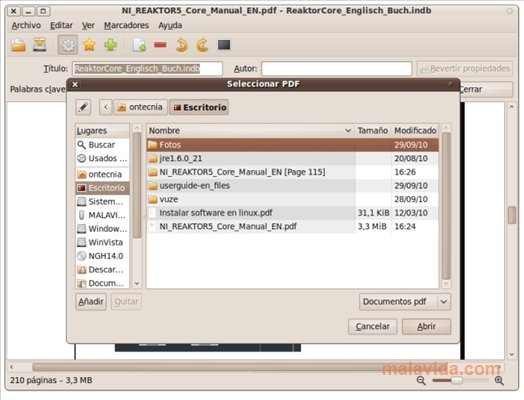Click the back chevron in path bar

(x=106, y=107)
